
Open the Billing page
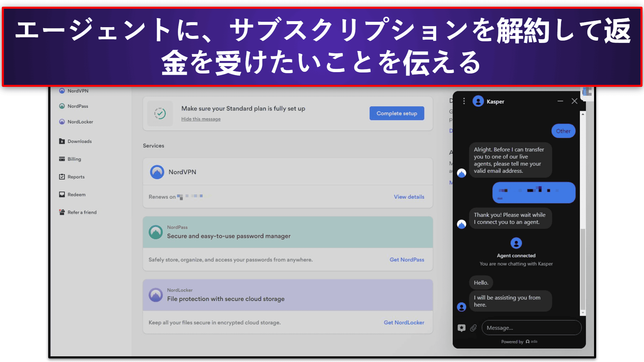coord(74,159)
